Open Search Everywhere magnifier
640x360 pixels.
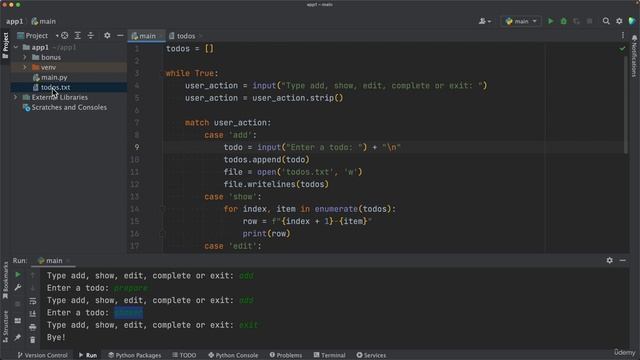pyautogui.click(x=606, y=21)
